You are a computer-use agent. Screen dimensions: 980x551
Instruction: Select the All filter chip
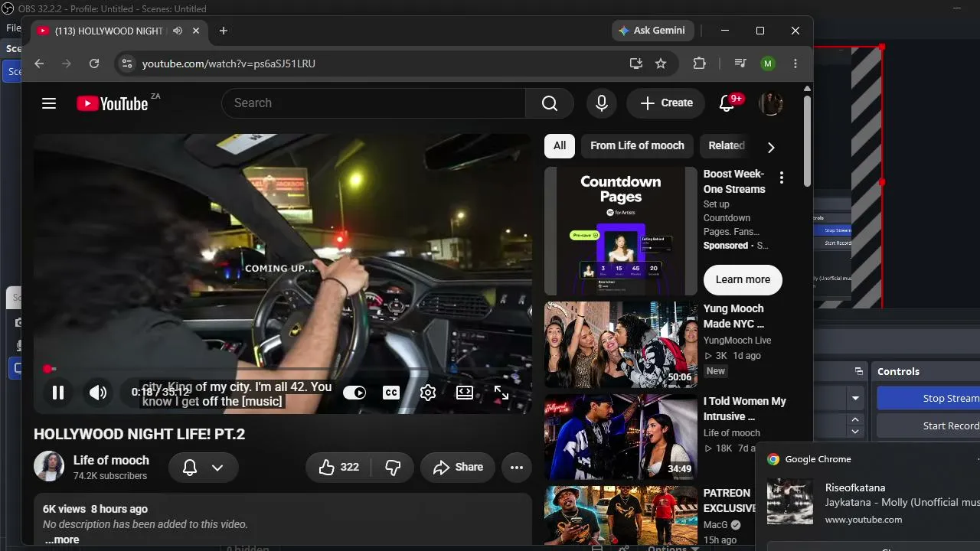coord(560,145)
